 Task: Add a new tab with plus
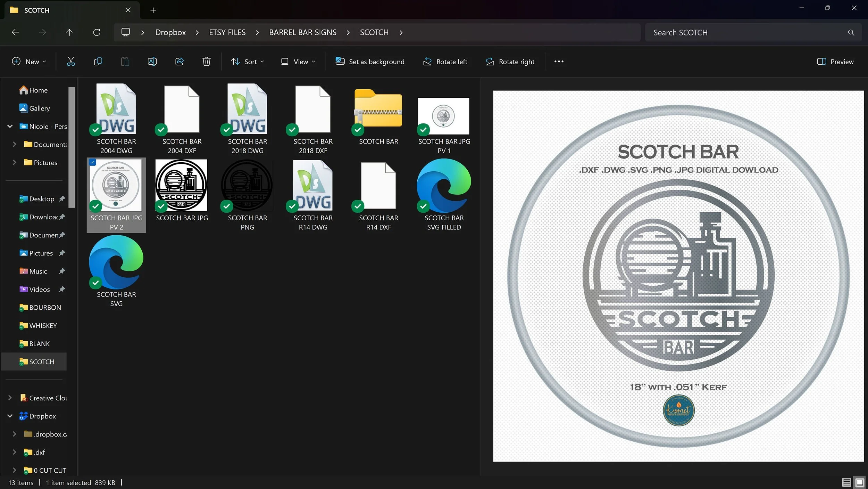point(153,10)
